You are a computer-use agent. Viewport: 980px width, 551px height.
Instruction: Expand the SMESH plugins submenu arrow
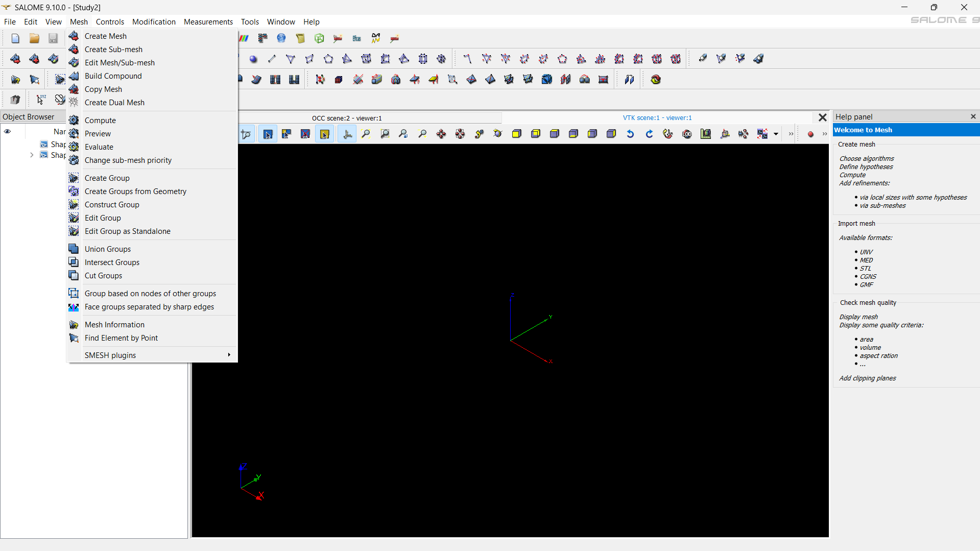coord(229,355)
